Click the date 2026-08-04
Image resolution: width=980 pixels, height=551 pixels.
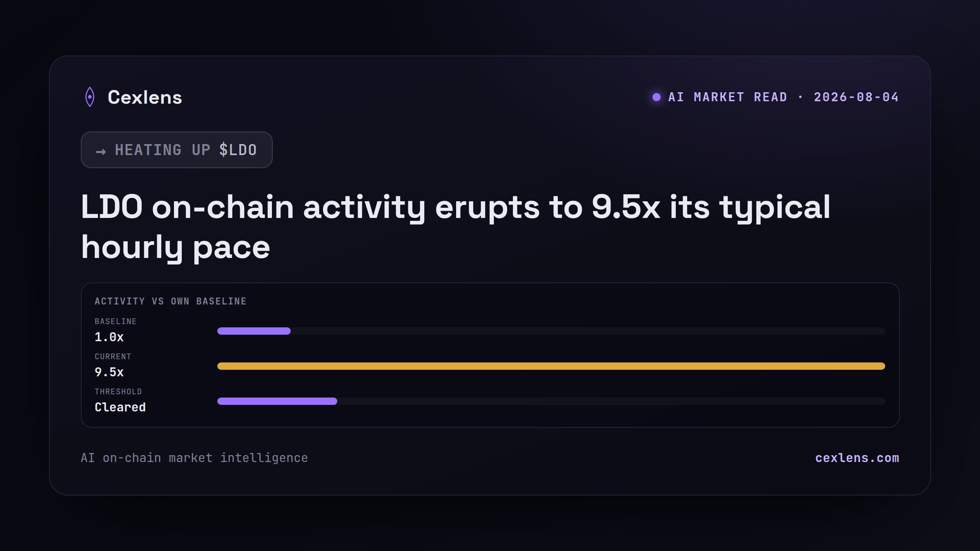coord(856,97)
